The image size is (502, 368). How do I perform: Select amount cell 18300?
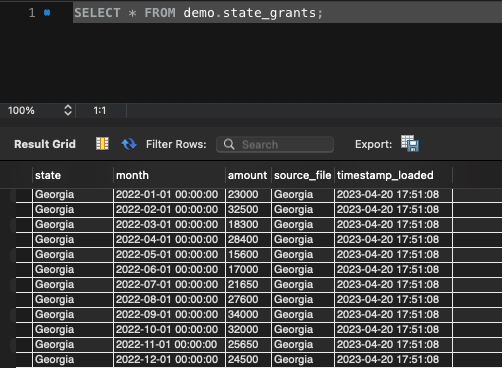pos(248,225)
